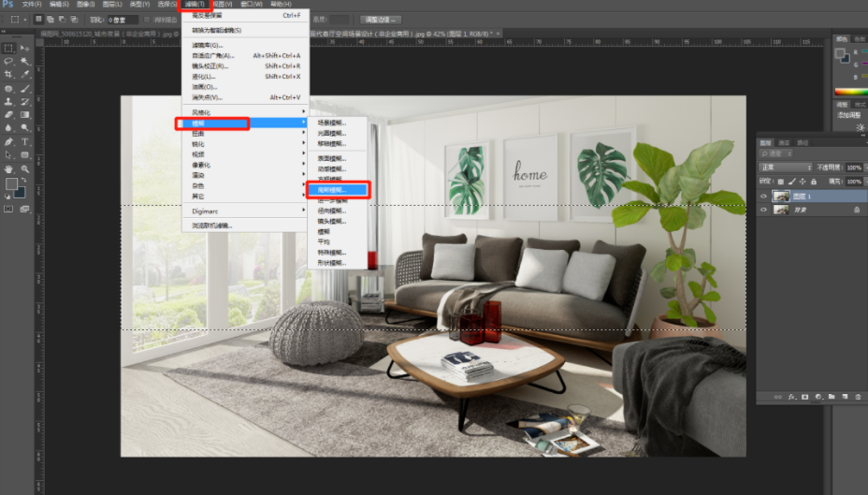Screen dimensions: 868x495
Task: Choose 液化(L) from the filter menu
Action: point(245,77)
